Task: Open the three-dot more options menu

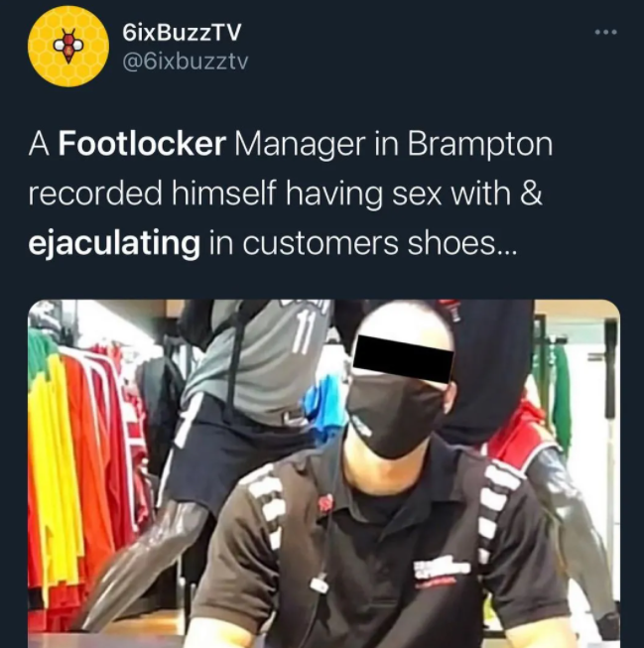Action: (606, 32)
